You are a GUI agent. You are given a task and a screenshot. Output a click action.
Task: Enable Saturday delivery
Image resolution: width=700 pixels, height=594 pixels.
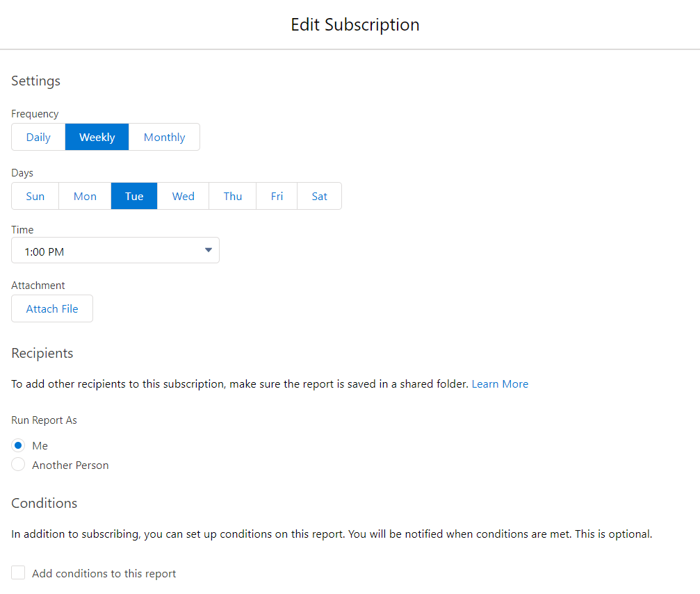click(319, 196)
